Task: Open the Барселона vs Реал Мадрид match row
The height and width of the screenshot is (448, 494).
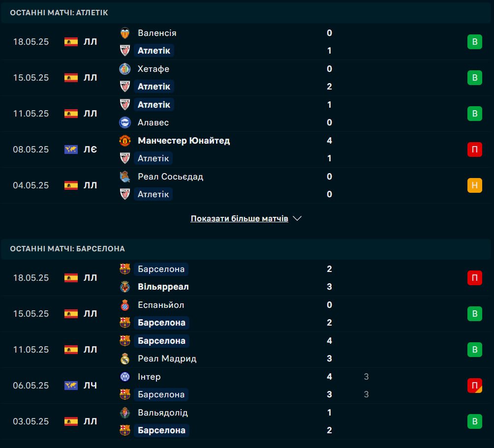Action: 247,350
